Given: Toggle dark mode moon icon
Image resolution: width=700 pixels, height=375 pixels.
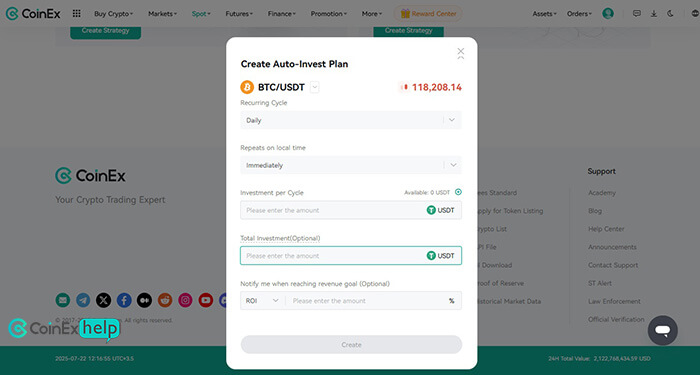Looking at the screenshot, I should [x=670, y=14].
